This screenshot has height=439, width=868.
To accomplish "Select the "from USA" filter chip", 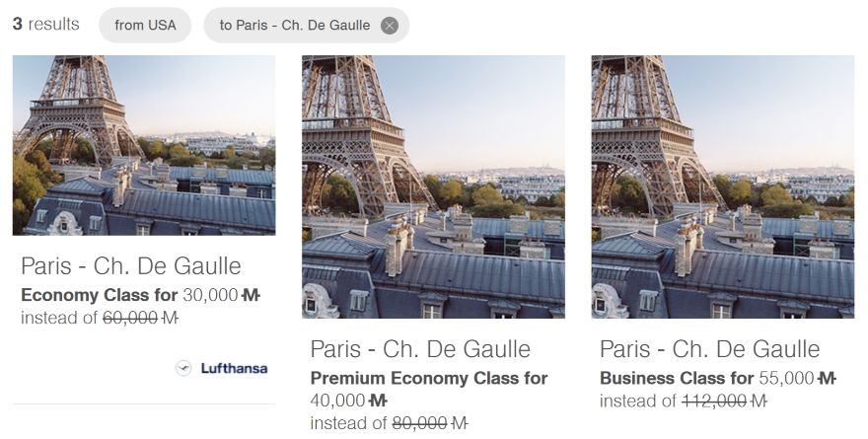I will [145, 26].
